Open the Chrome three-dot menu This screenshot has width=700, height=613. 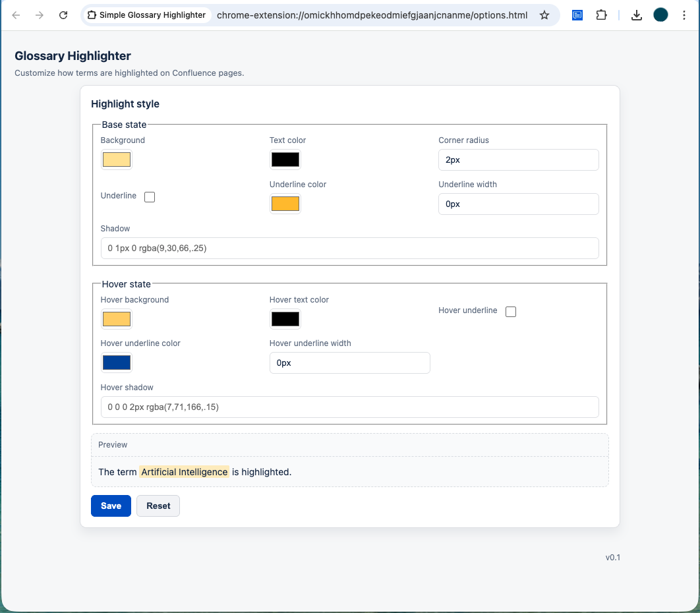pos(684,15)
